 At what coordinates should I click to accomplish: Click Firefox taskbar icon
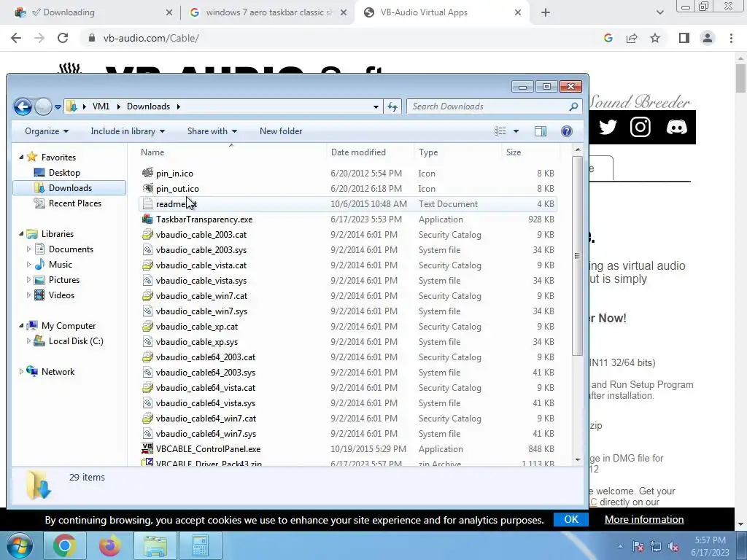click(x=109, y=545)
